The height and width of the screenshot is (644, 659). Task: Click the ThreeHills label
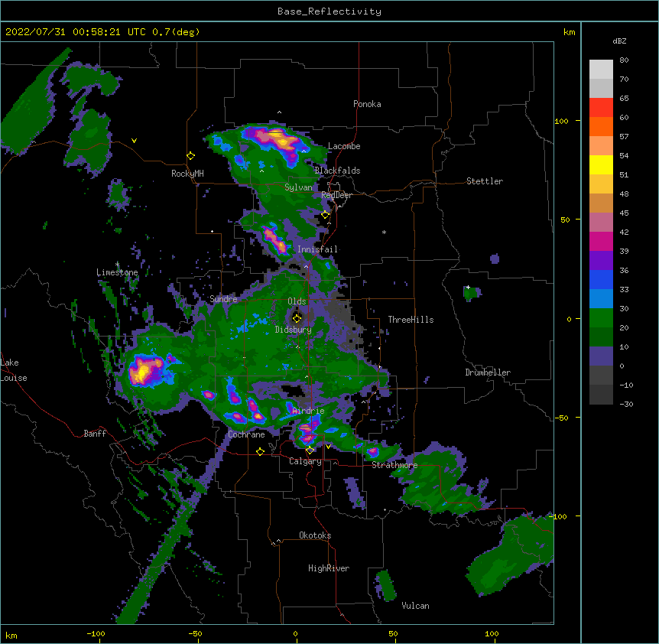[x=411, y=320]
